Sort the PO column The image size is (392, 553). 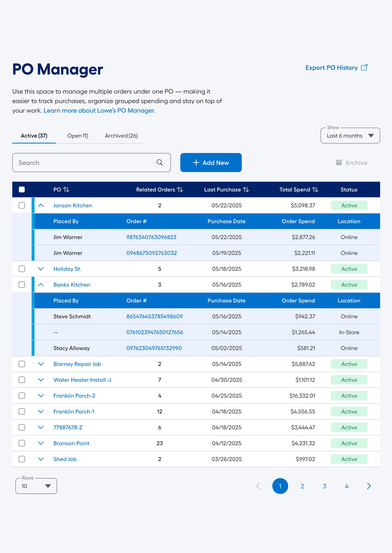66,189
